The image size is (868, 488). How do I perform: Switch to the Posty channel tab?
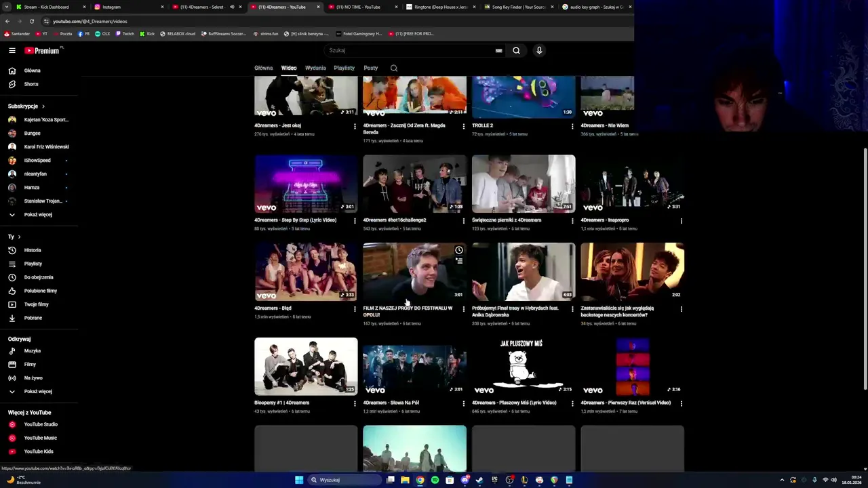coord(370,68)
